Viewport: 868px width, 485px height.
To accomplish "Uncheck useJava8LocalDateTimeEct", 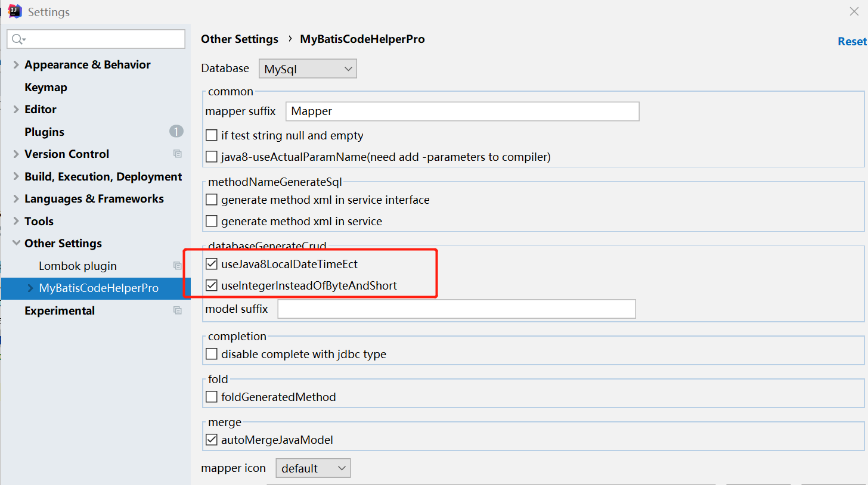I will click(211, 263).
